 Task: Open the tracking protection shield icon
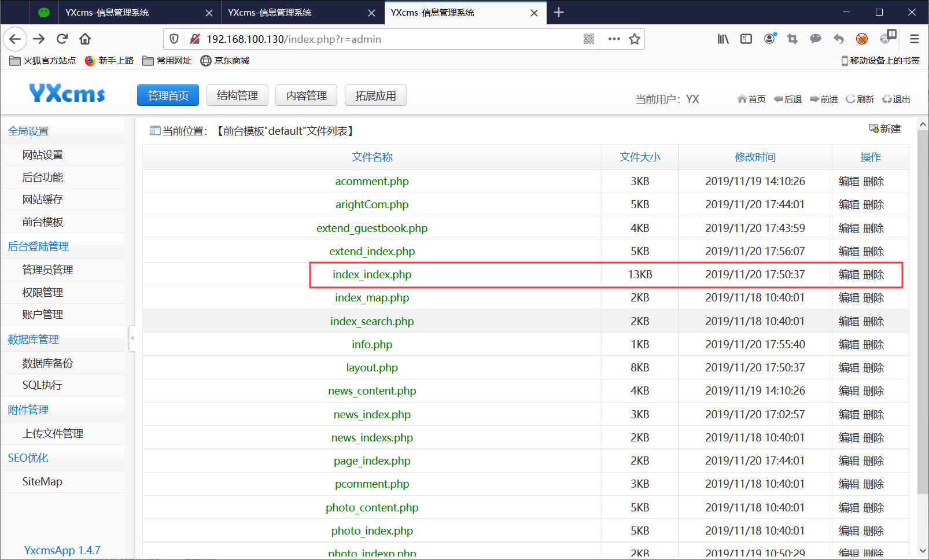(x=174, y=39)
